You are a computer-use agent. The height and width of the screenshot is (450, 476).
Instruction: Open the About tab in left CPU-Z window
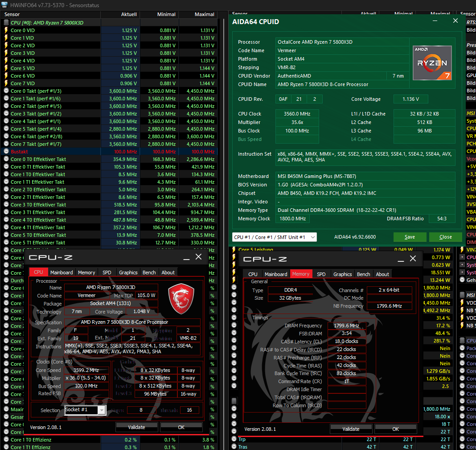[x=168, y=272]
